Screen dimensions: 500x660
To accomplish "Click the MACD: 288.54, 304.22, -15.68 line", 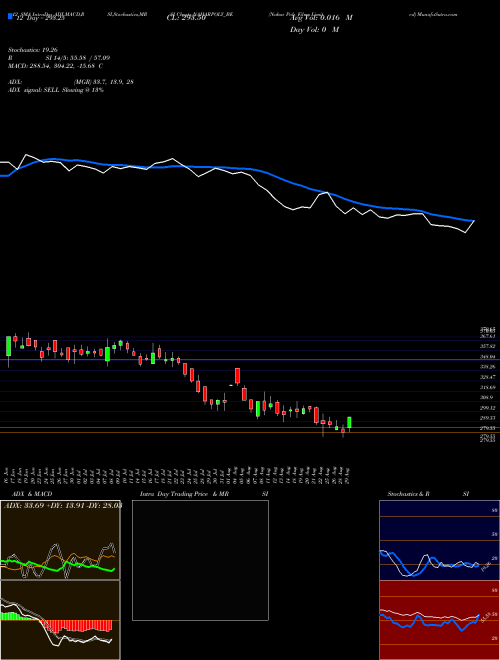I will (56, 66).
